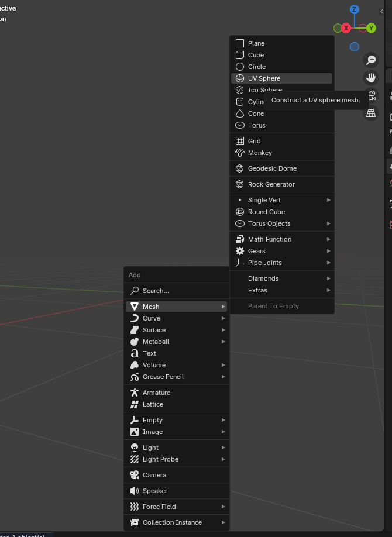Viewport: 392px width, 537px height.
Task: Click the Armature icon
Action: (x=135, y=392)
